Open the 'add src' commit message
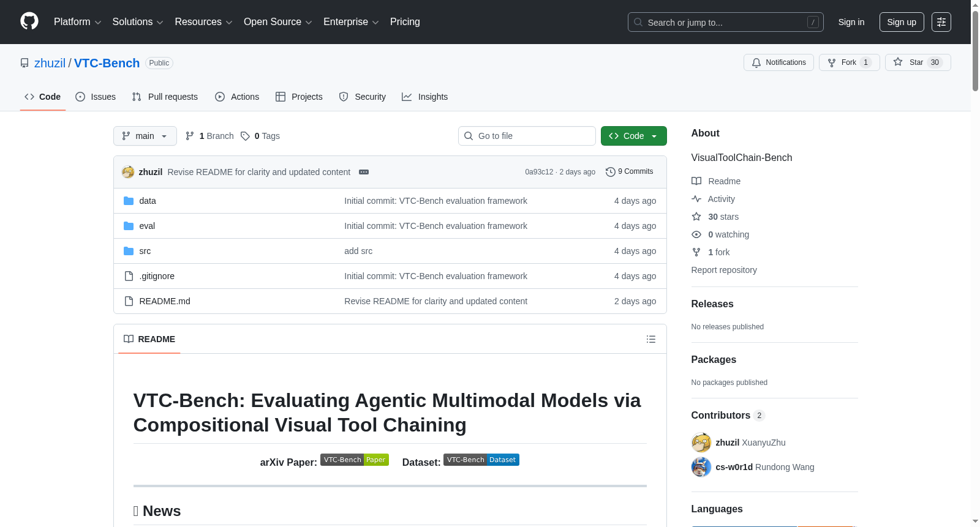Viewport: 980px width, 527px height. click(358, 251)
